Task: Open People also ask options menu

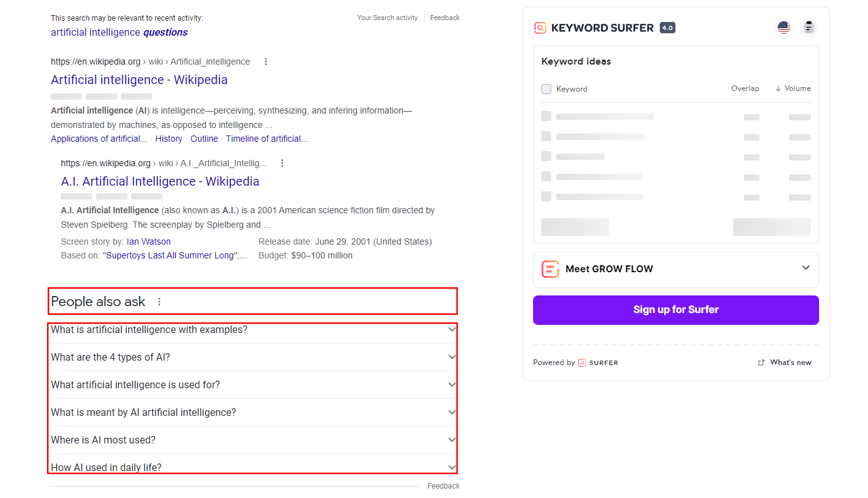Action: tap(159, 302)
